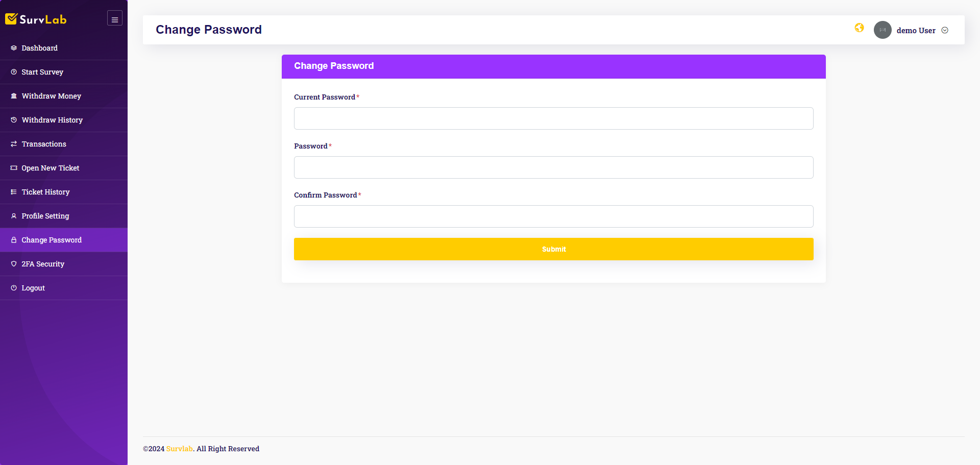The height and width of the screenshot is (465, 980).
Task: Click the Start Survey clock icon
Action: click(x=13, y=71)
